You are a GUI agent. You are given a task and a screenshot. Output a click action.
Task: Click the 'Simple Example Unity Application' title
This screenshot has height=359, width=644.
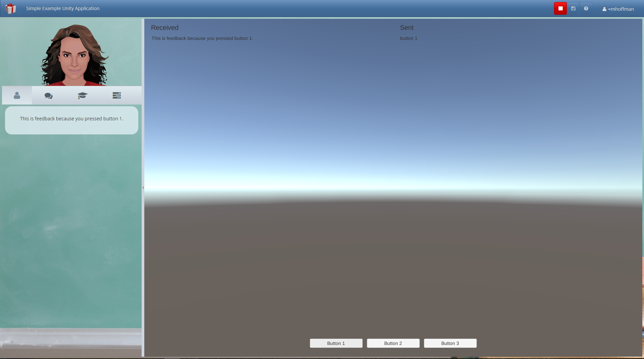(x=63, y=8)
